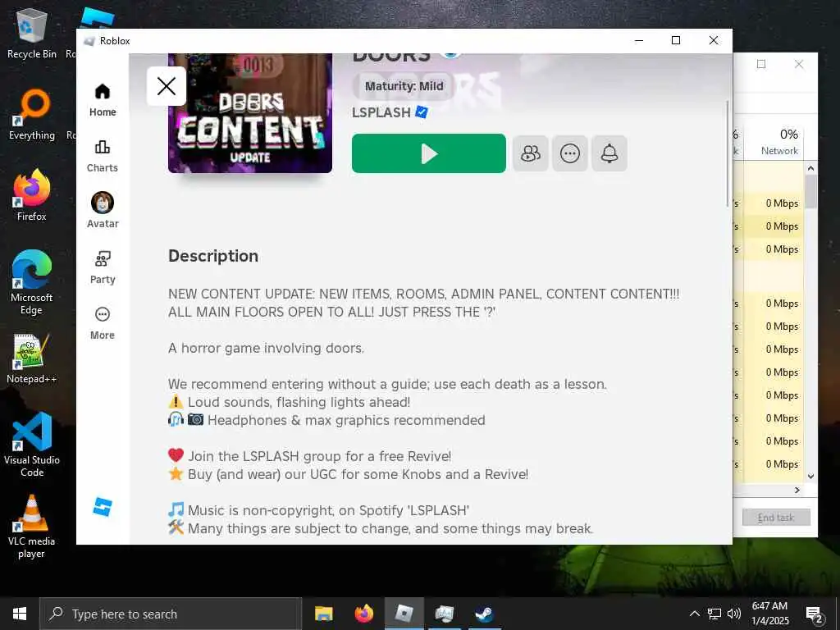The image size is (840, 630).
Task: Open Charts in Roblox sidebar
Action: coord(103,156)
